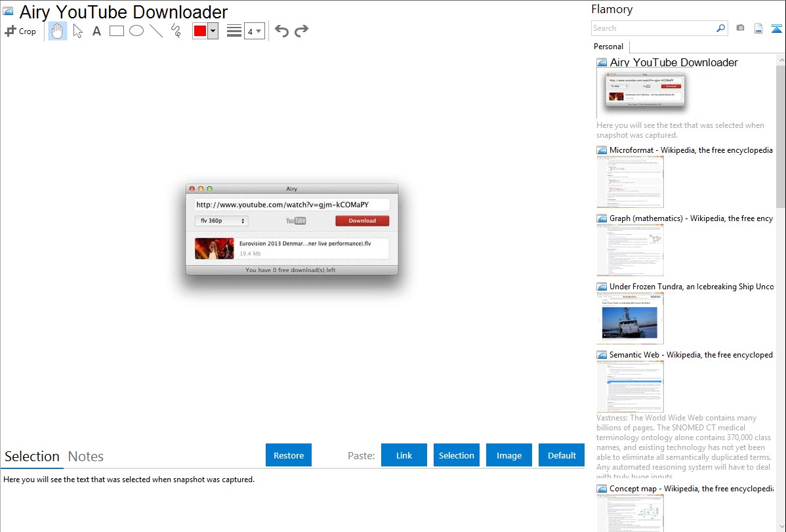Click the Eurovision video thumbnail in Airy
Viewport: 786px width, 532px height.
[x=214, y=249]
